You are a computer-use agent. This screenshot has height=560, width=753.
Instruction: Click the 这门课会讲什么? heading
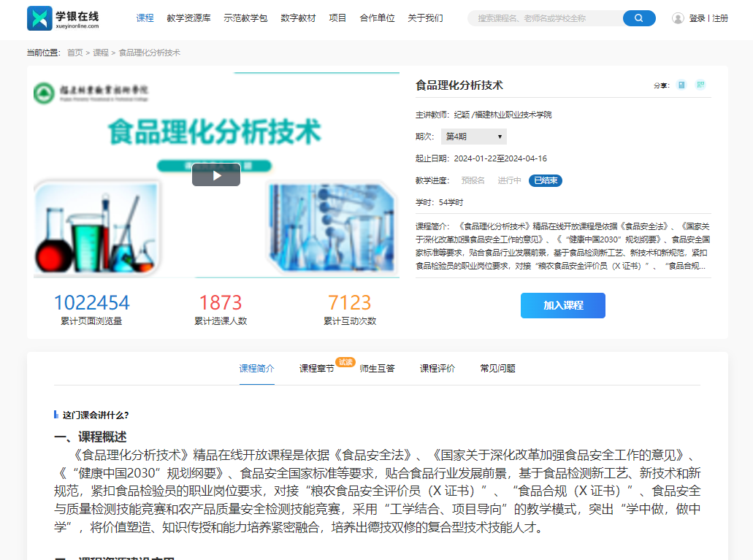pyautogui.click(x=96, y=415)
